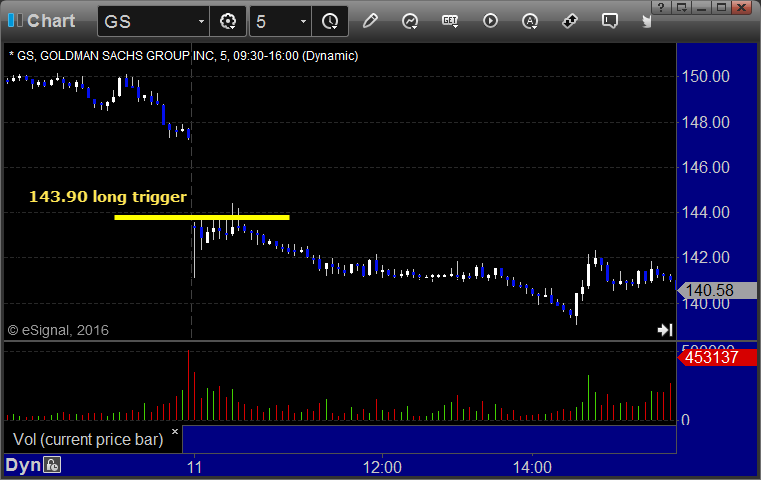The width and height of the screenshot is (761, 480).
Task: Select the yellow 143.90 trigger line
Action: 202,217
